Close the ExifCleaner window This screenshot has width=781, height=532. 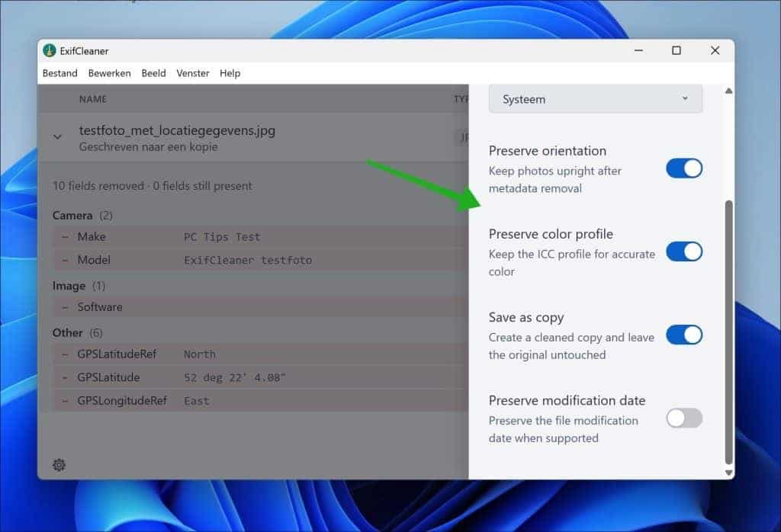[715, 51]
